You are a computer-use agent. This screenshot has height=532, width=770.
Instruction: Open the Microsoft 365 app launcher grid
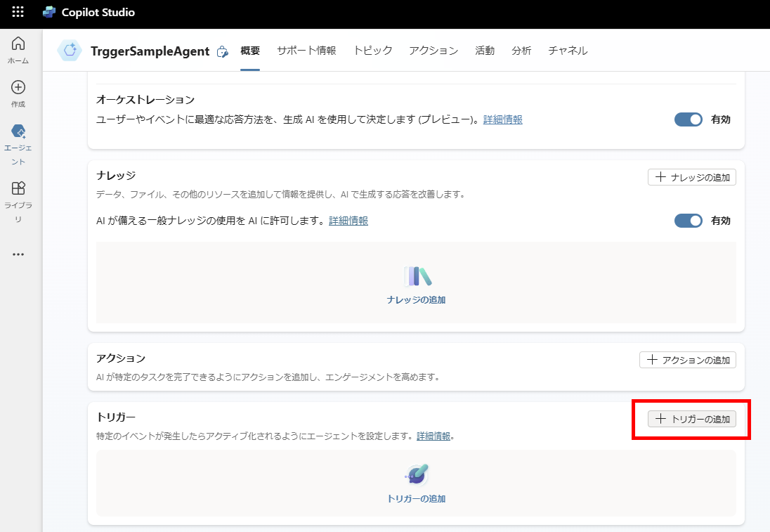18,11
